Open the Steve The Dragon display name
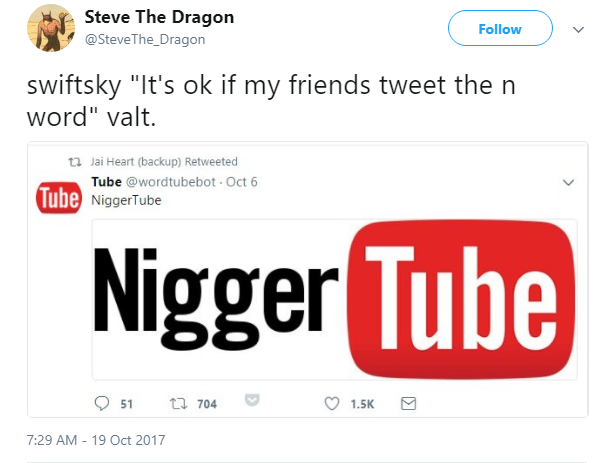Screen dimensions: 614x463 point(159,17)
